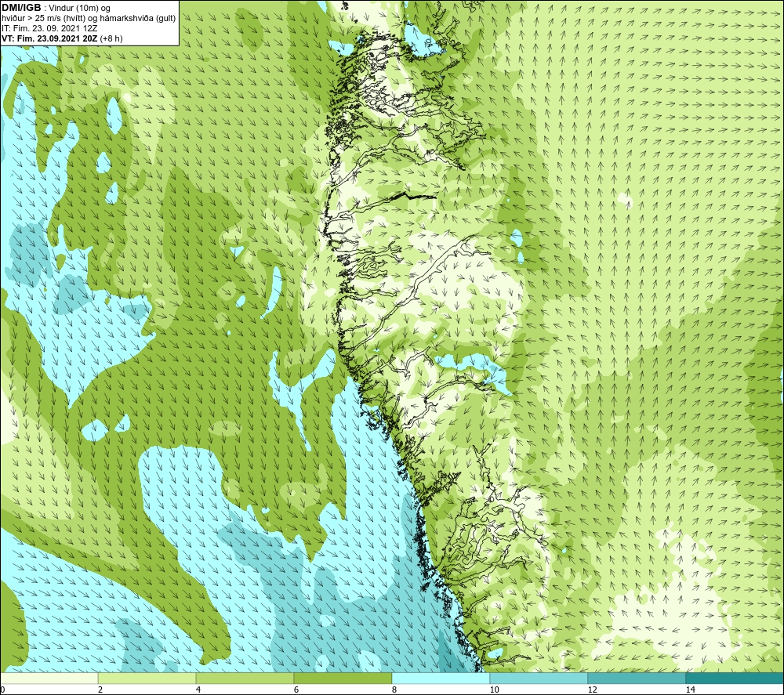The height and width of the screenshot is (695, 784).
Task: Click the 6–8 m/s dark green scale swatch
Action: (x=343, y=678)
